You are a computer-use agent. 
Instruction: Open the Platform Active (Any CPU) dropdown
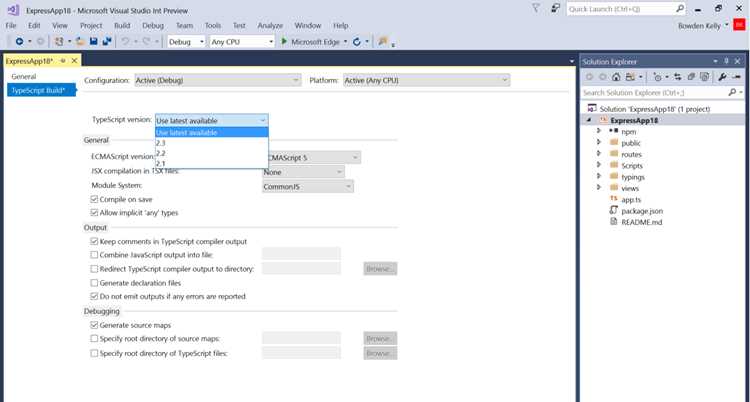click(x=427, y=80)
